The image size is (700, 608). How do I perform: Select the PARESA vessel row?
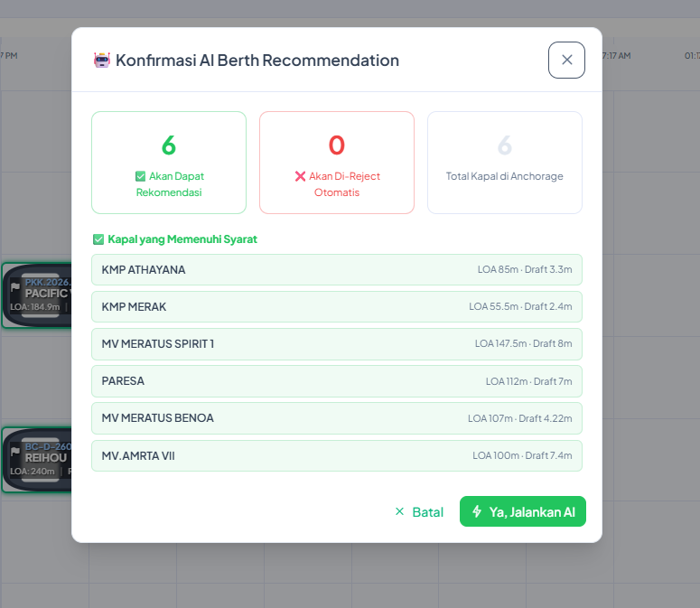[337, 381]
